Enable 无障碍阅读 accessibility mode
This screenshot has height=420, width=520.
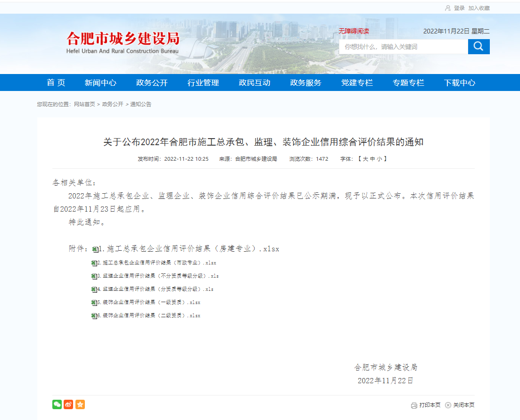[x=354, y=31]
